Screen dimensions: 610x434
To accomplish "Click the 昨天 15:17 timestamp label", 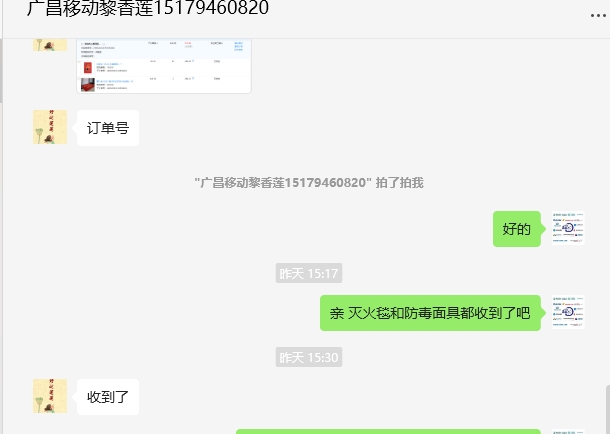I will click(x=309, y=273).
